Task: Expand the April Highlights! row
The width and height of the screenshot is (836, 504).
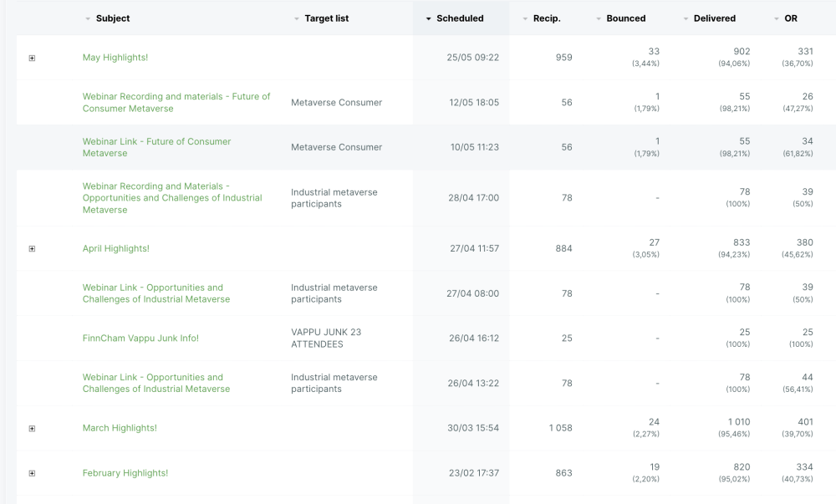Action: 32,249
